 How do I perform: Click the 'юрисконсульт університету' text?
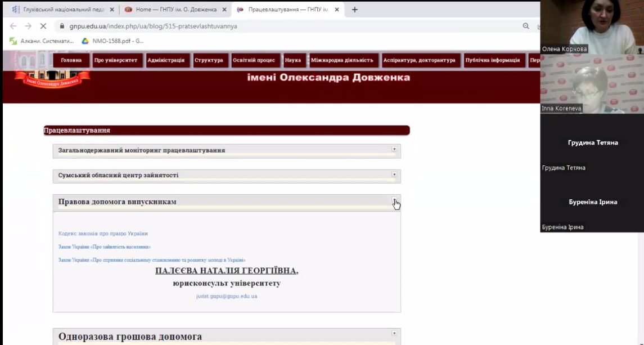[x=227, y=283]
